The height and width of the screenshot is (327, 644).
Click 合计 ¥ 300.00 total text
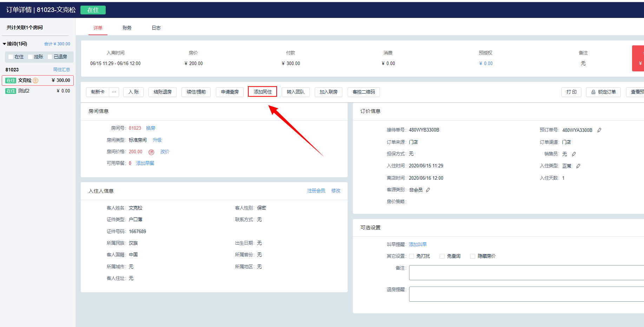[57, 44]
